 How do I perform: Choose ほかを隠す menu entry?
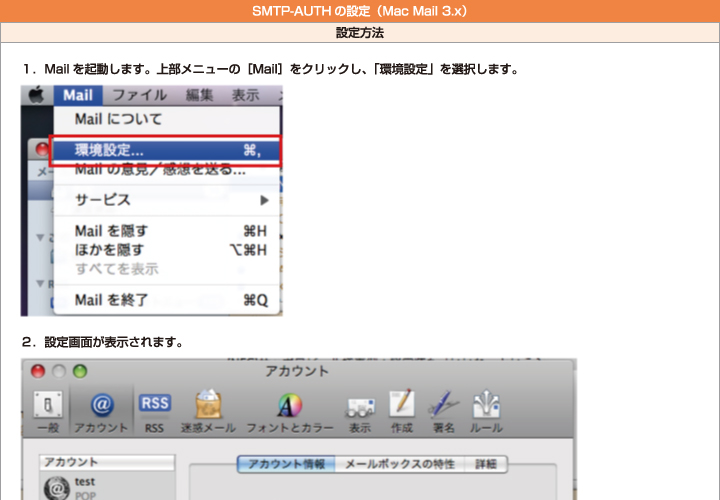(x=167, y=250)
